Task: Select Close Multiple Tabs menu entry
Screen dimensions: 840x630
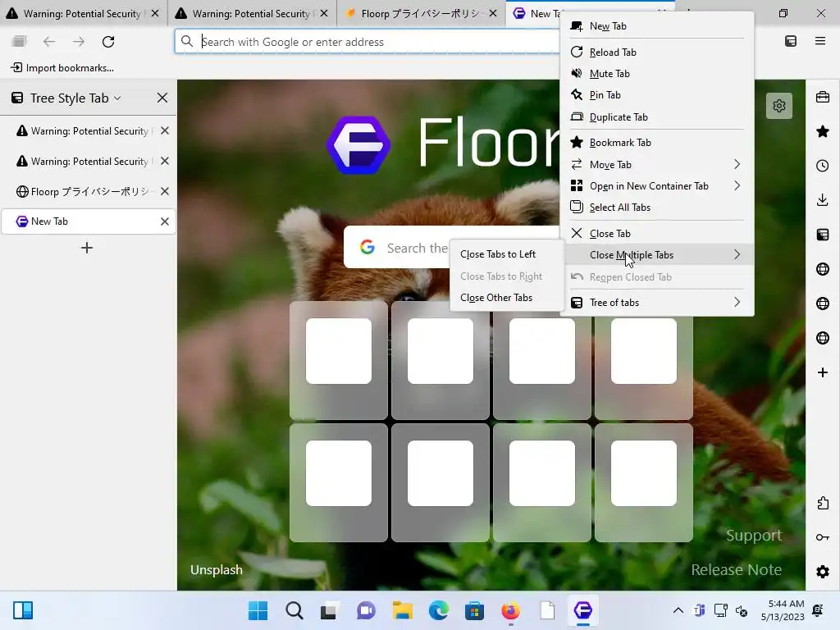Action: pyautogui.click(x=657, y=255)
